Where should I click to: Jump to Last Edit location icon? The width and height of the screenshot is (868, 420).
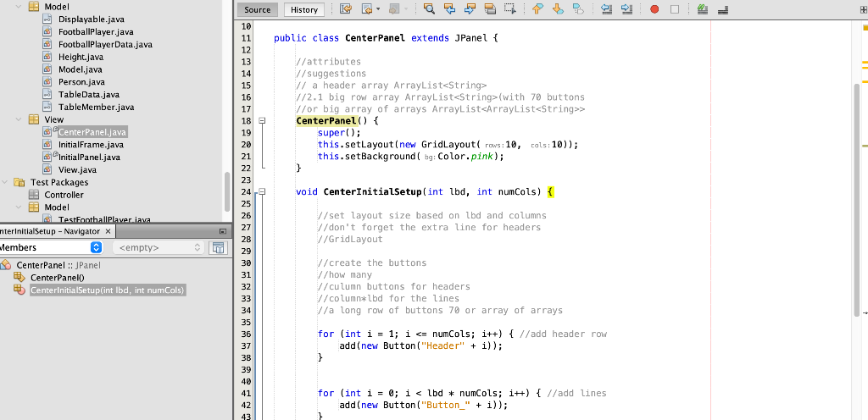click(x=346, y=9)
